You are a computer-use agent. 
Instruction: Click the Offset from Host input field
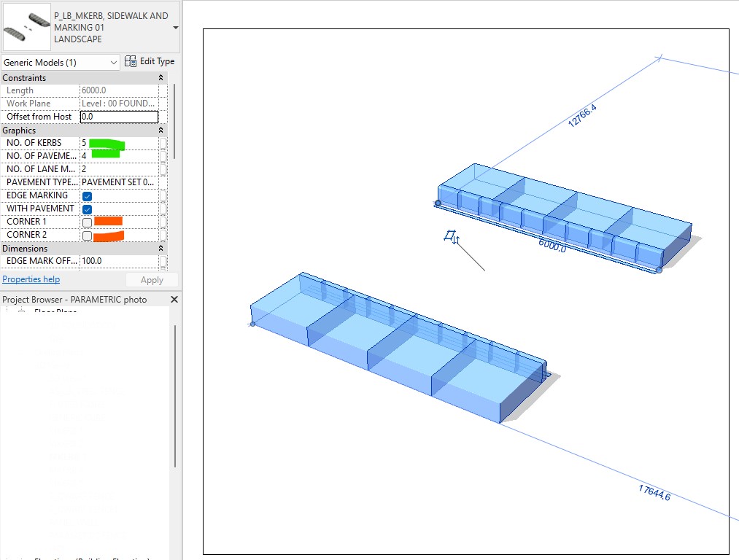pyautogui.click(x=119, y=117)
